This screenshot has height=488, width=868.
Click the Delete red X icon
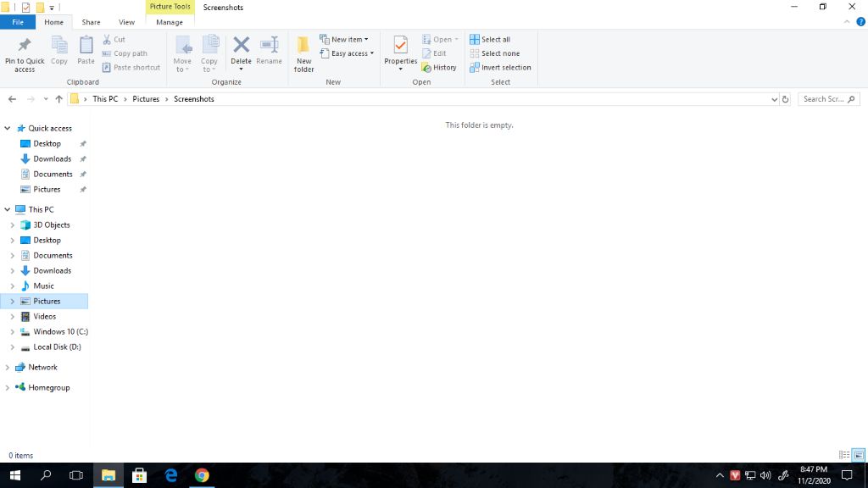click(241, 44)
